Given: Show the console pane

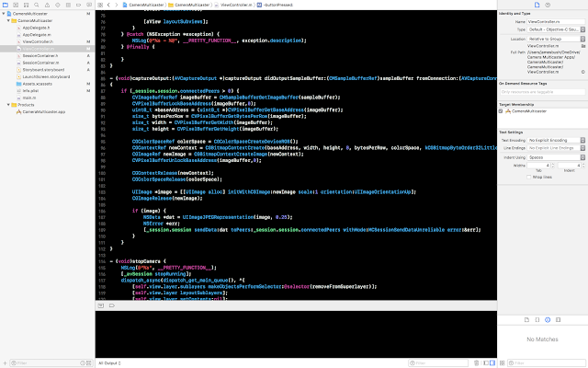Looking at the screenshot, I should click(x=492, y=363).
